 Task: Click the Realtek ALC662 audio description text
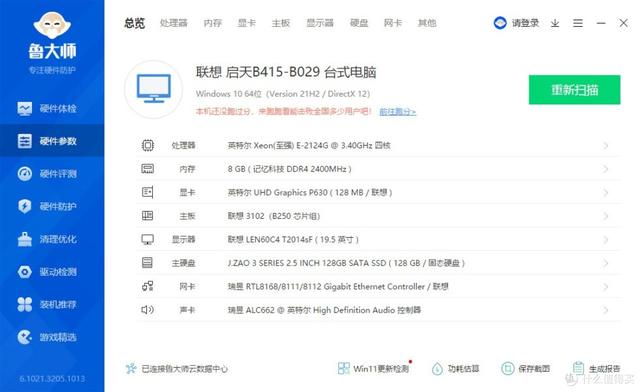(x=324, y=310)
